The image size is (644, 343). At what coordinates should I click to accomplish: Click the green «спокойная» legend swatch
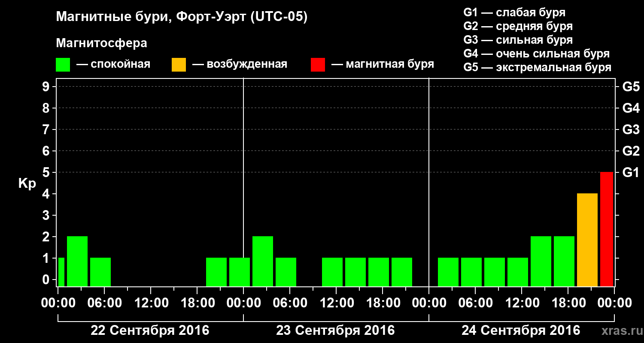[x=63, y=64]
